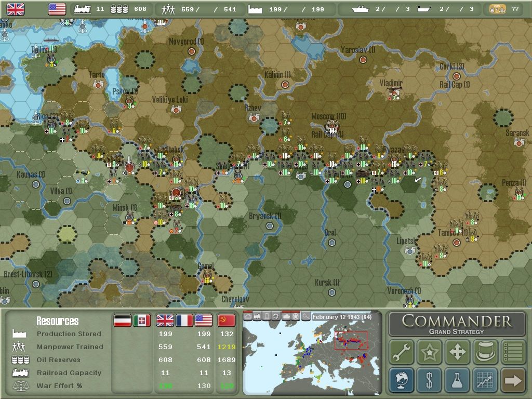Select the Moscow (10) city unit
532x399 pixels.
[332, 127]
